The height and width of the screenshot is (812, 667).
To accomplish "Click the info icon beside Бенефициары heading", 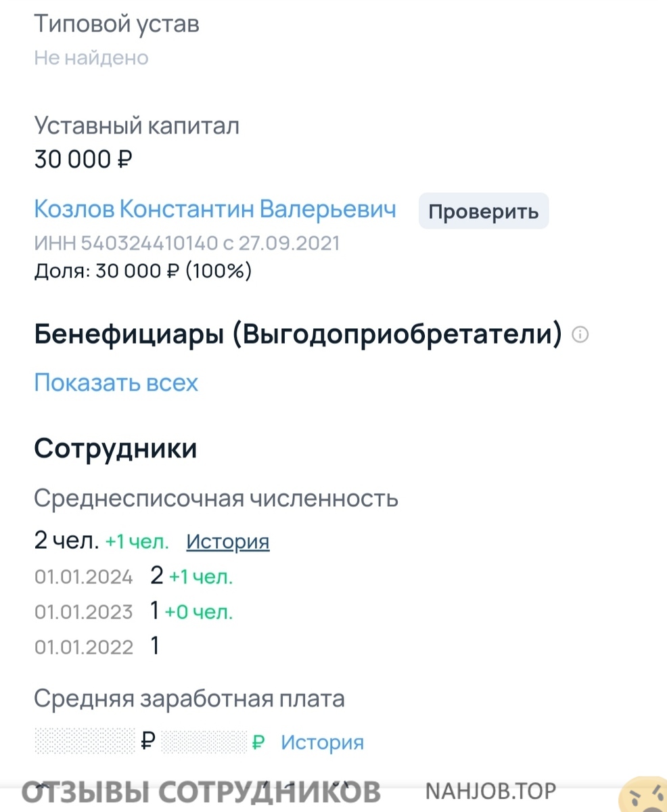I will click(x=580, y=335).
